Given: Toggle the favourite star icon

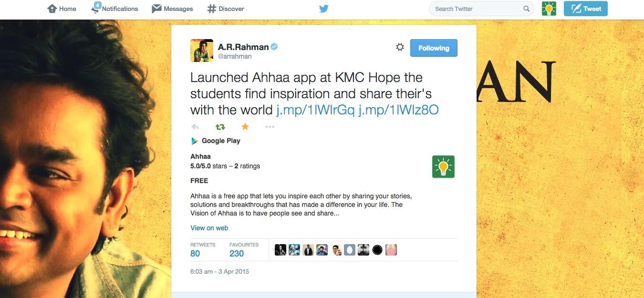Looking at the screenshot, I should pyautogui.click(x=245, y=126).
